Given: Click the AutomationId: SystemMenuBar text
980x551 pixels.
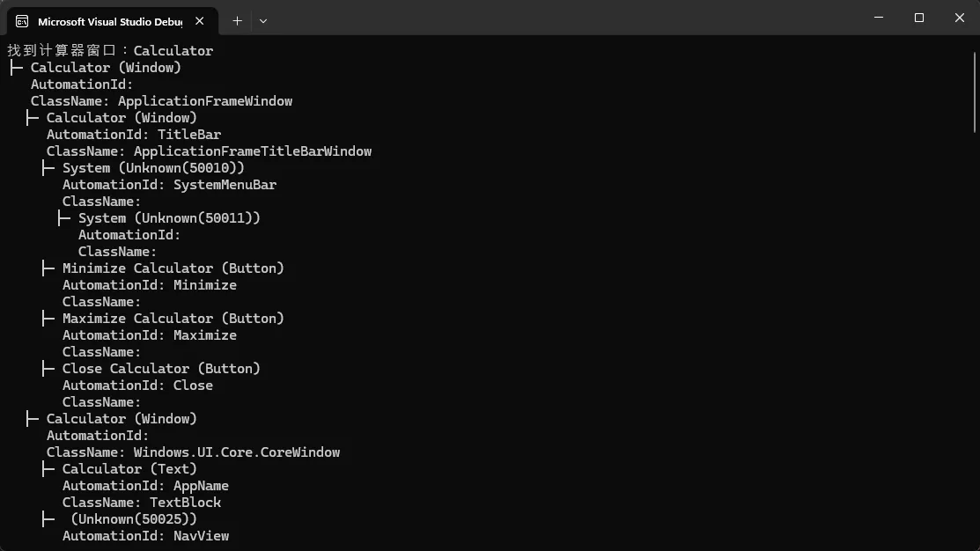Looking at the screenshot, I should (169, 185).
